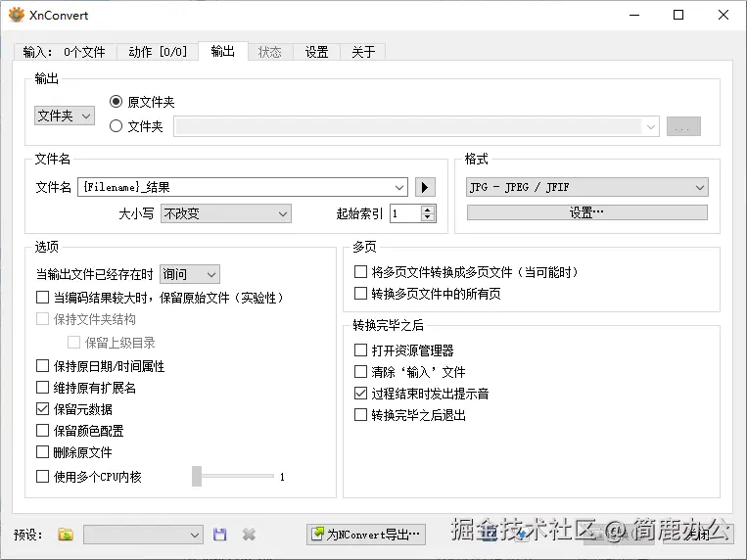Open the 状态 tab

coord(270,52)
